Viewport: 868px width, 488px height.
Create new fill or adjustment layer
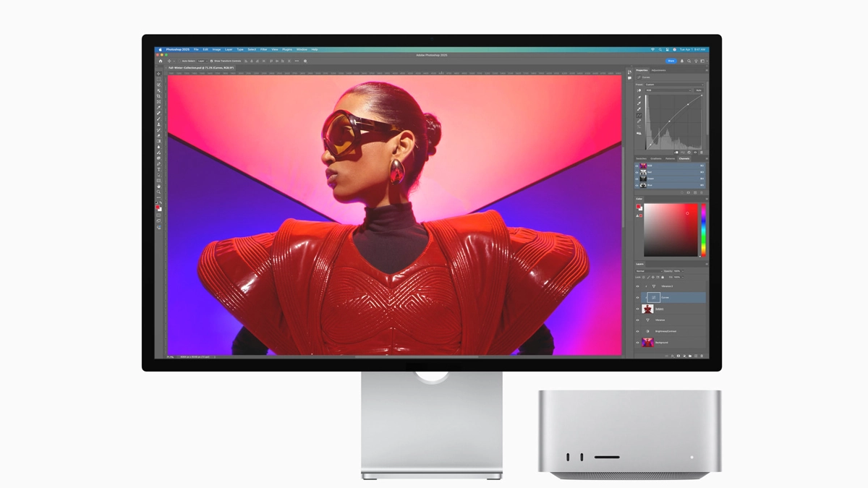(684, 356)
